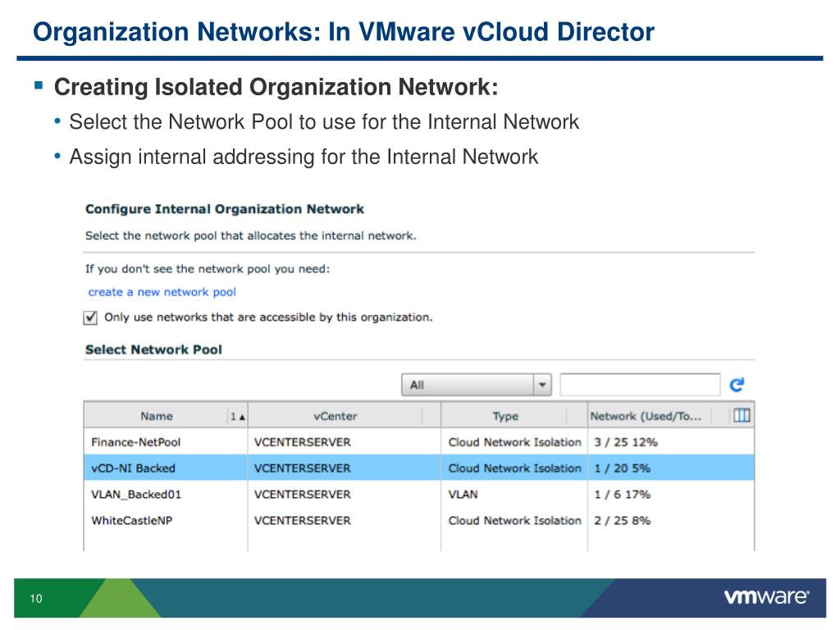Select the VLAN_Backed01 network pool
840x630 pixels.
pos(419,494)
